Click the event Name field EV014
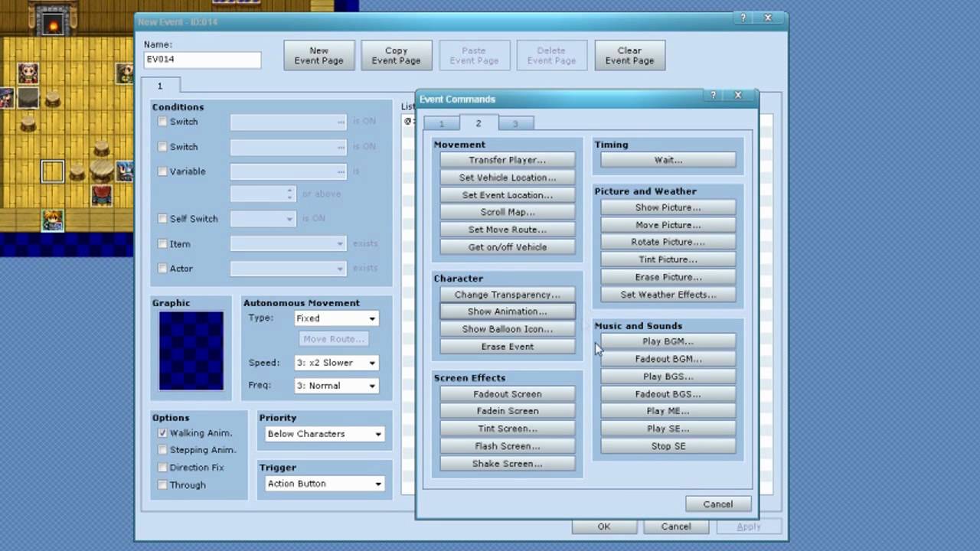Image resolution: width=980 pixels, height=551 pixels. (x=203, y=60)
